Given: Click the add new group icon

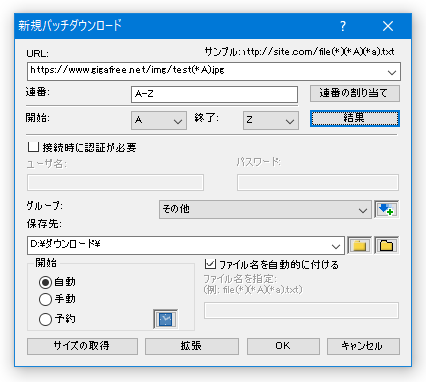Looking at the screenshot, I should (386, 210).
